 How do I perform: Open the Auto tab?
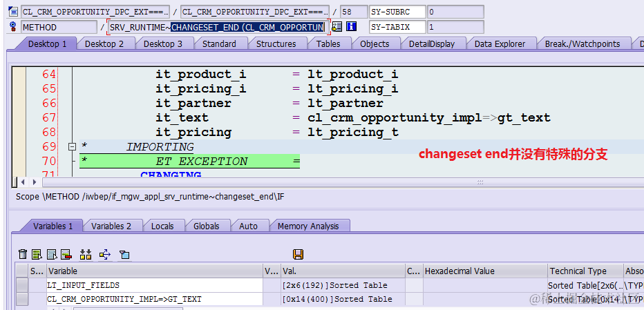coord(248,226)
